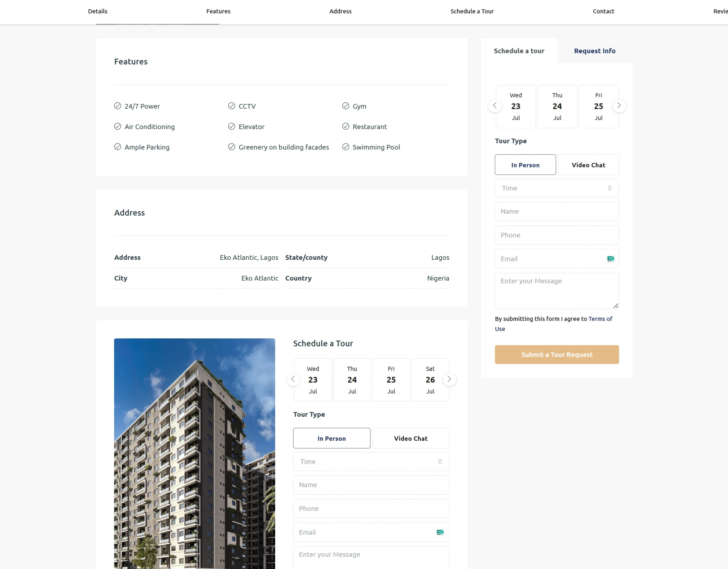Switch to the Request Info tab
Image resolution: width=728 pixels, height=569 pixels.
coord(594,51)
